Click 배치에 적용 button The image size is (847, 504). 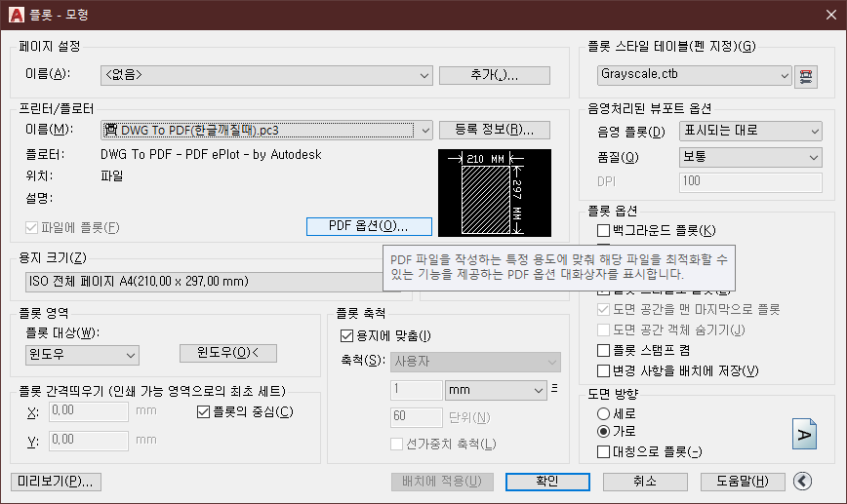[442, 482]
